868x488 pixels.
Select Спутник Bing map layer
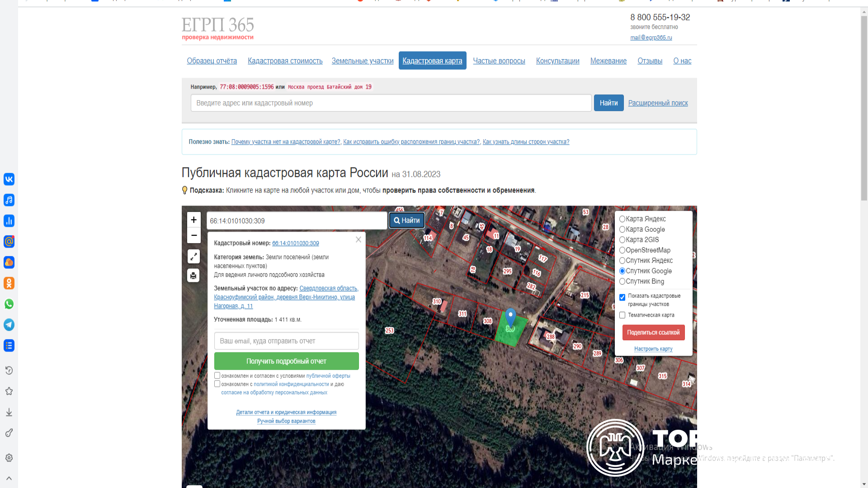pos(622,282)
